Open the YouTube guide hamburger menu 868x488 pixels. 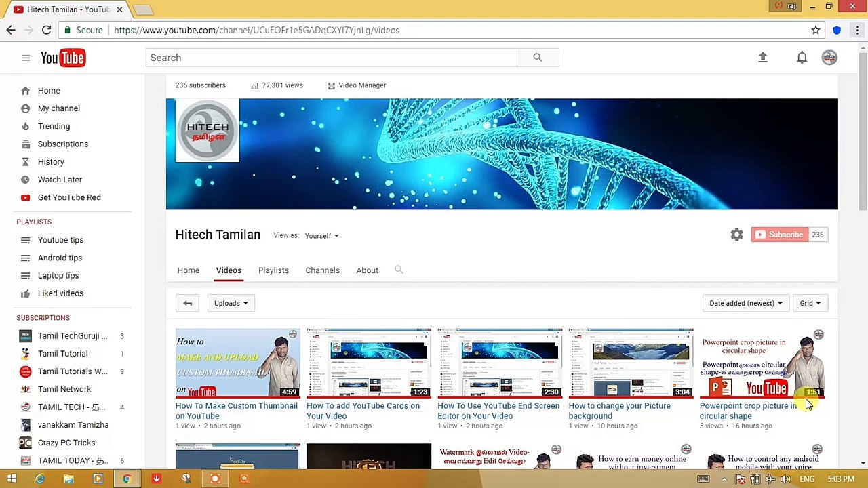pos(26,58)
